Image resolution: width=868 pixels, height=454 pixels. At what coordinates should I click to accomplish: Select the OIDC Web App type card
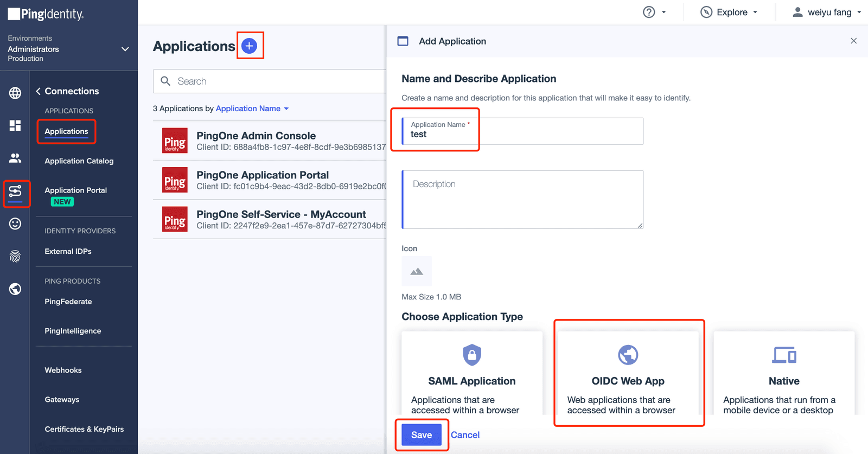pyautogui.click(x=628, y=373)
